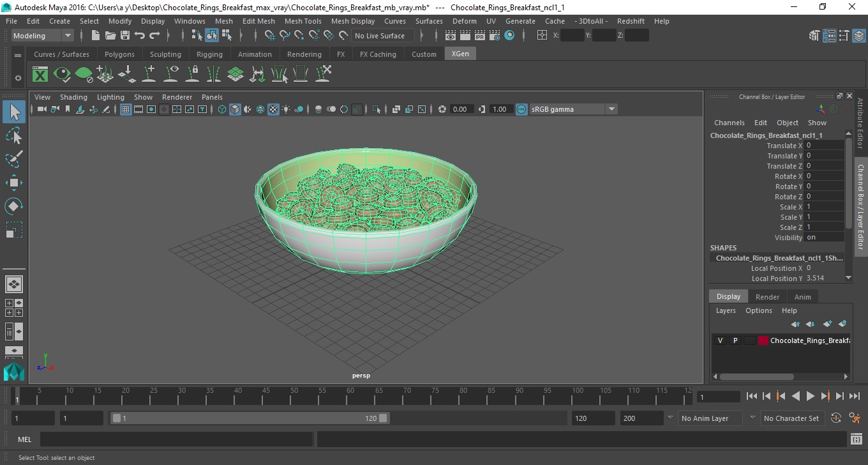
Task: Open the Mesh Tools menu
Action: point(303,21)
